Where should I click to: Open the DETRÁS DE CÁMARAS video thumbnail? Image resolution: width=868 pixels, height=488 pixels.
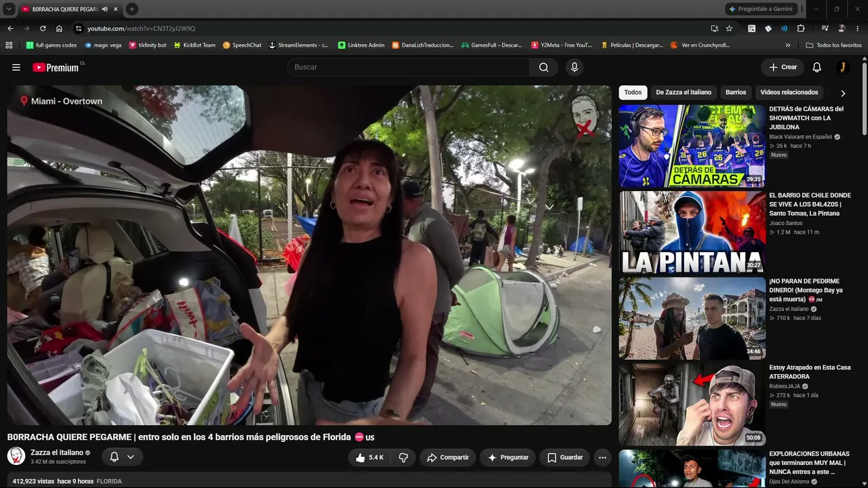pyautogui.click(x=692, y=146)
